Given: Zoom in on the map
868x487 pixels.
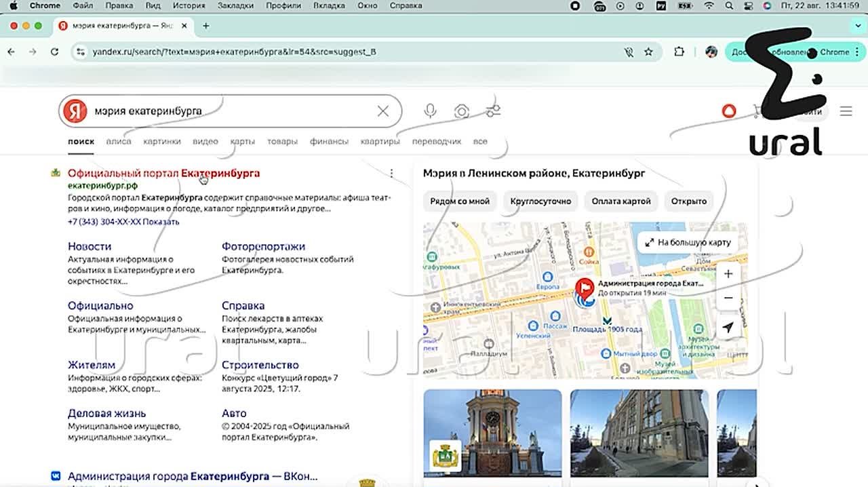Looking at the screenshot, I should pyautogui.click(x=728, y=274).
